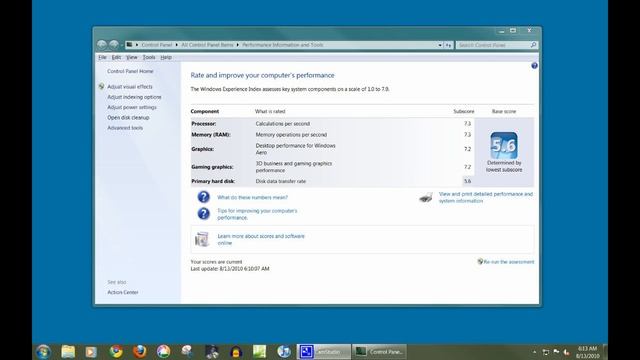Open the View menu
The width and height of the screenshot is (640, 360).
tap(131, 57)
